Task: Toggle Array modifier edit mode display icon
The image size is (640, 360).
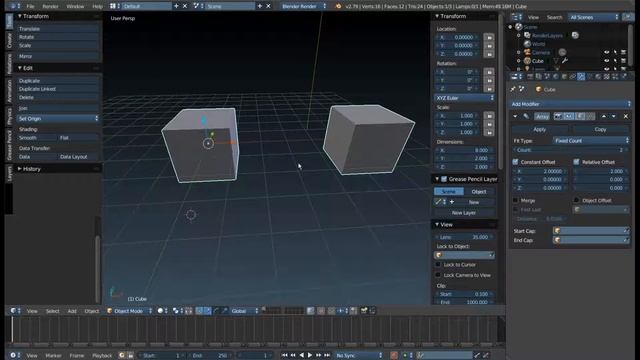Action: [580, 116]
